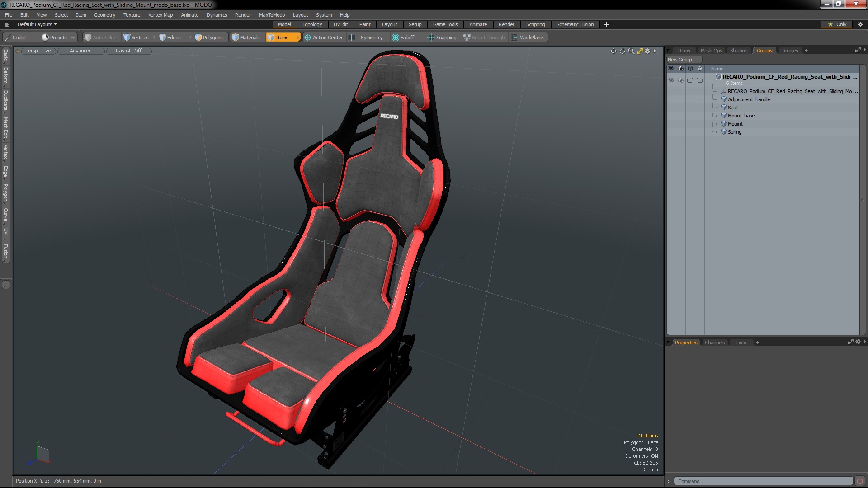Open the WorkPlane menu
This screenshot has height=488, width=868.
coord(528,38)
